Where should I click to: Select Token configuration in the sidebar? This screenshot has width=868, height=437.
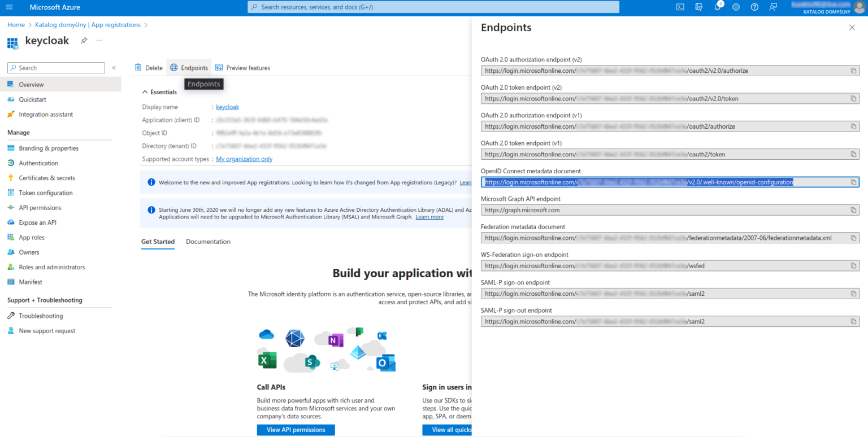point(45,193)
